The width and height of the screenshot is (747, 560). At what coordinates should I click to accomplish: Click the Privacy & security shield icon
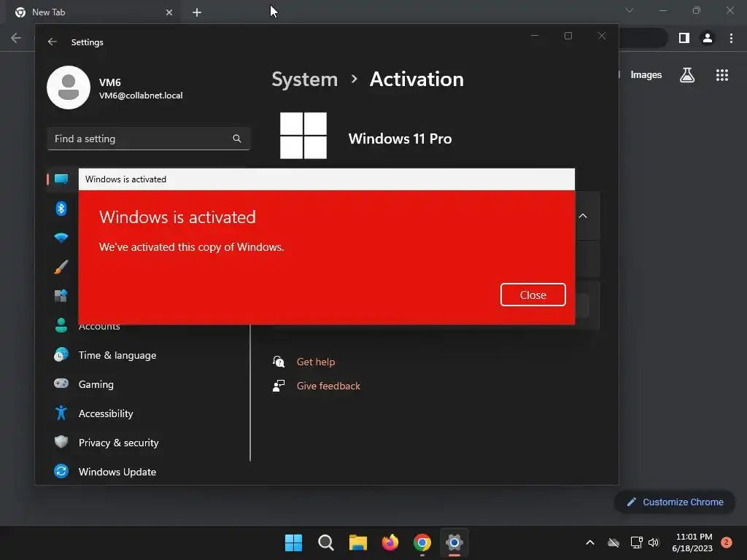(61, 442)
